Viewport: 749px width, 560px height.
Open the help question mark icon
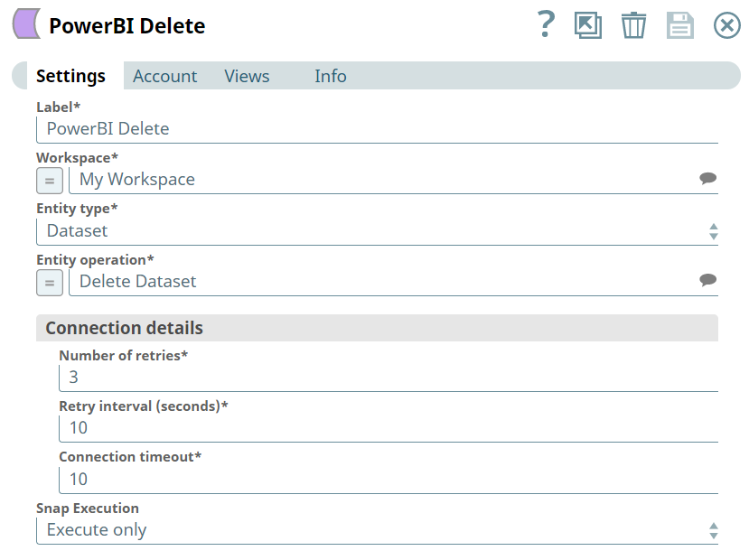[x=546, y=24]
